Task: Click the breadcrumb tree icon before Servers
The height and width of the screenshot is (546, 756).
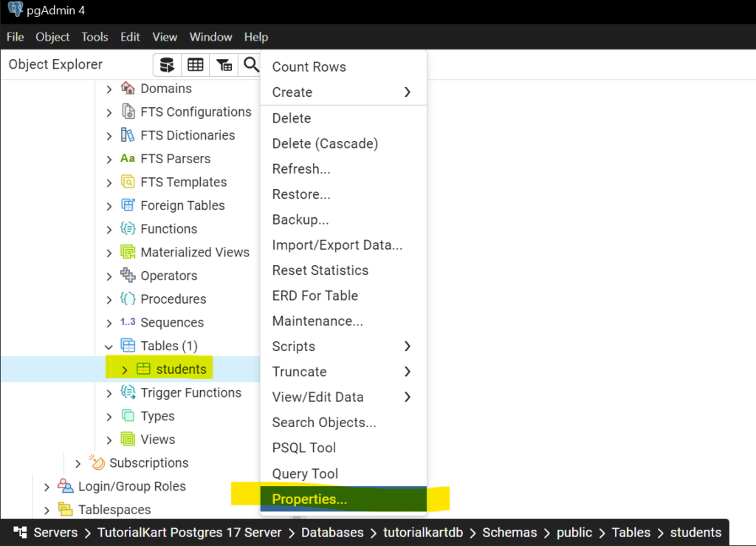Action: click(20, 533)
